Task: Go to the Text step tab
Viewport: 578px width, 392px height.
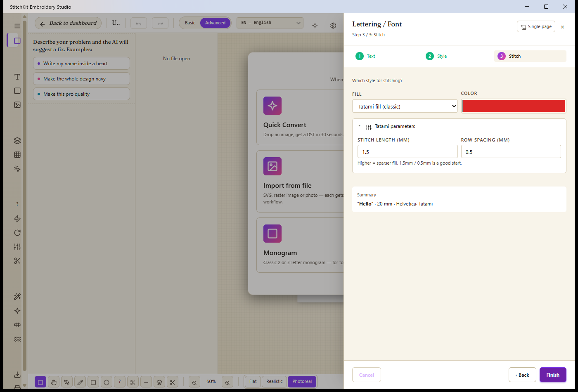Action: [x=366, y=56]
